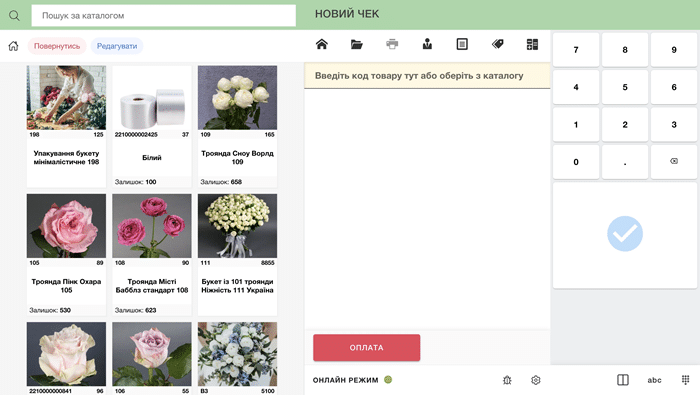Click stock label 'Залишок: 658'
The height and width of the screenshot is (395, 700).
coord(221,182)
